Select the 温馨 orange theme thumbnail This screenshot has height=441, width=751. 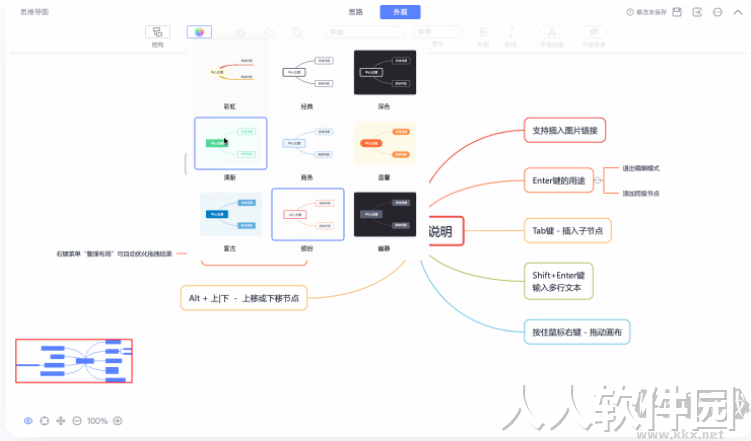point(385,143)
